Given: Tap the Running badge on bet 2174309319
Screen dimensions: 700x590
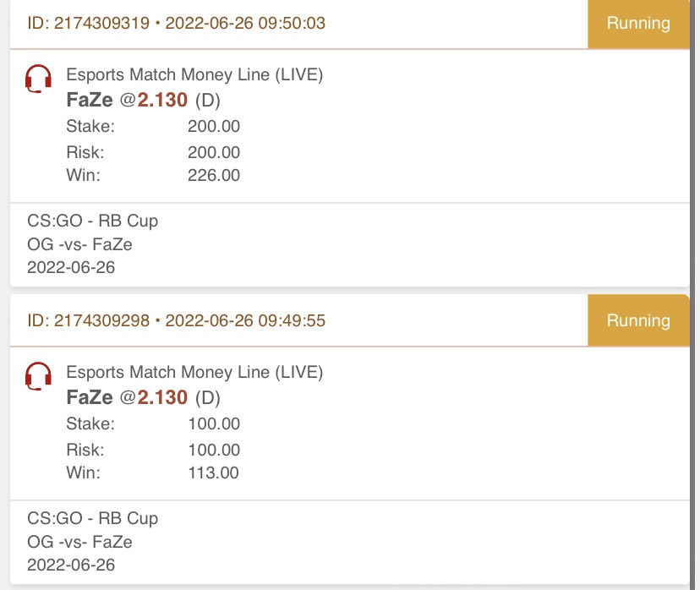Looking at the screenshot, I should [638, 24].
